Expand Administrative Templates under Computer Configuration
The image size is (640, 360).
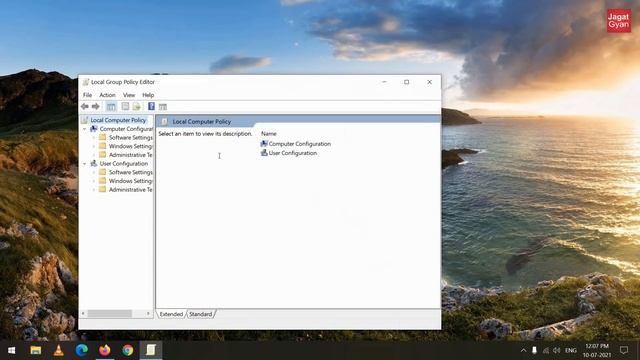(94, 155)
